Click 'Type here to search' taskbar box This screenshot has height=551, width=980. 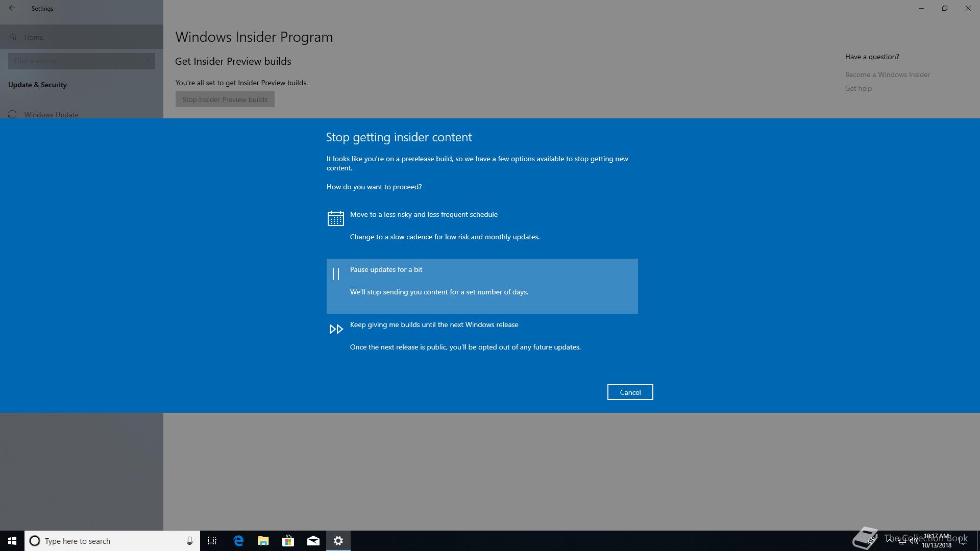click(x=112, y=541)
